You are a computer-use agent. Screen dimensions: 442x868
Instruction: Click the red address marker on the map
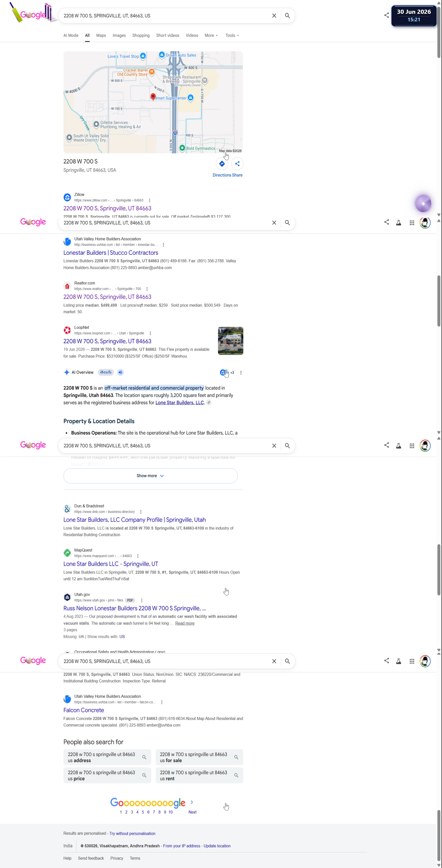153,97
